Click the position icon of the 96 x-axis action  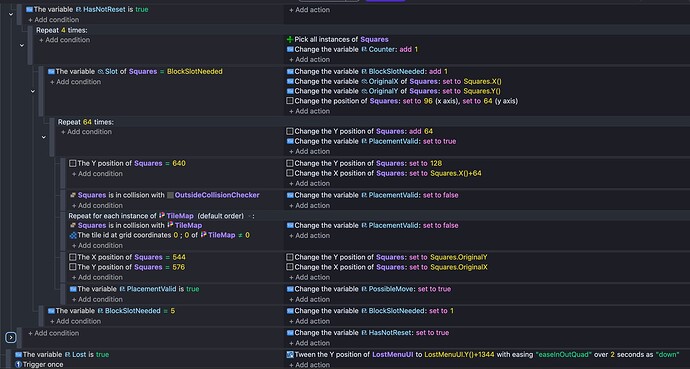(x=290, y=101)
